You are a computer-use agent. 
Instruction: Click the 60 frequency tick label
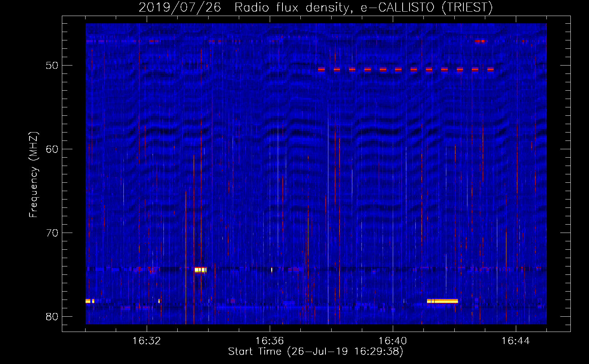52,149
